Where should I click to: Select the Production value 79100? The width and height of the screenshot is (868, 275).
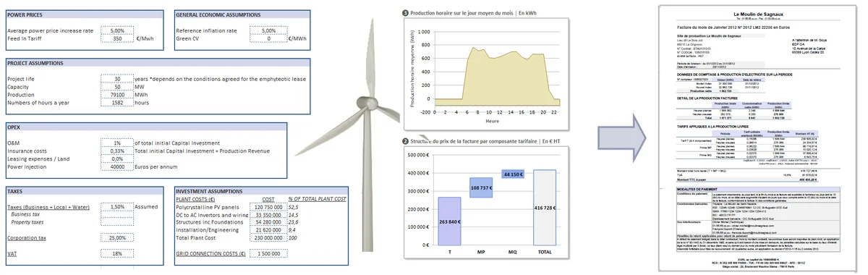[x=116, y=94]
